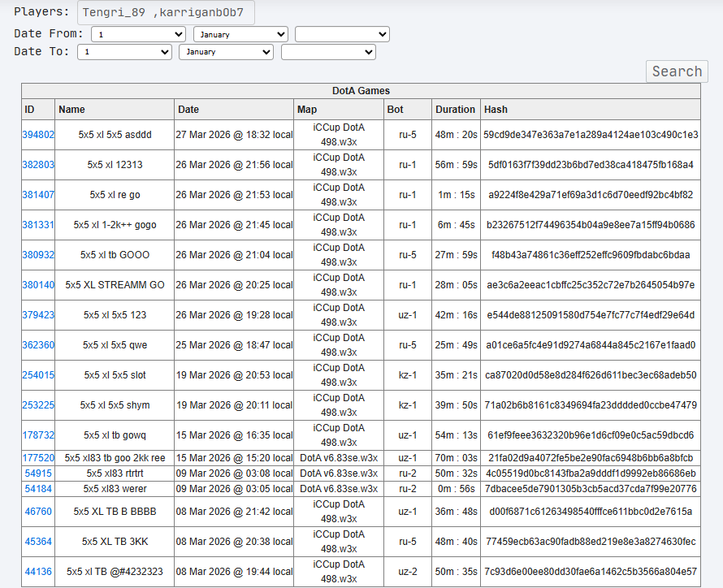Screen dimensions: 723x588
Task: Click the Name column header
Action: 115,109
